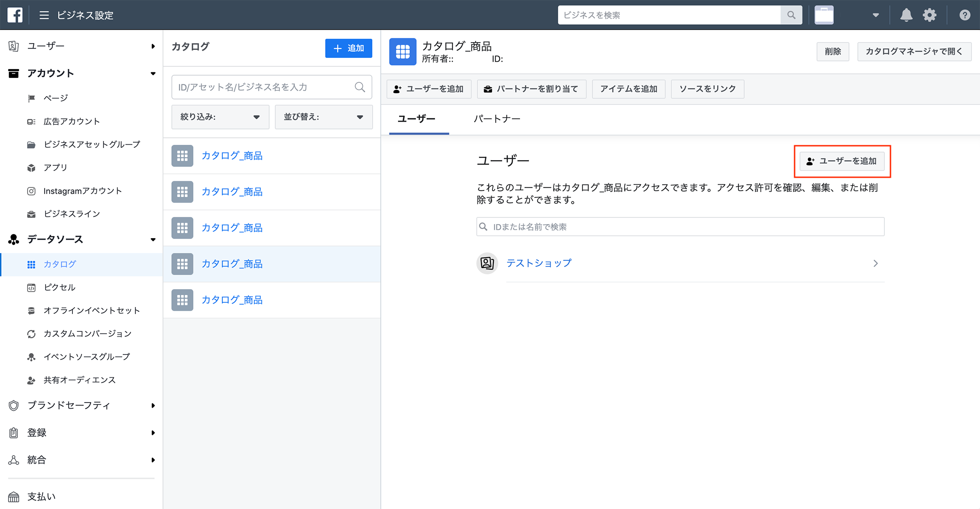980x509 pixels.
Task: Open the help question mark icon
Action: pos(964,14)
